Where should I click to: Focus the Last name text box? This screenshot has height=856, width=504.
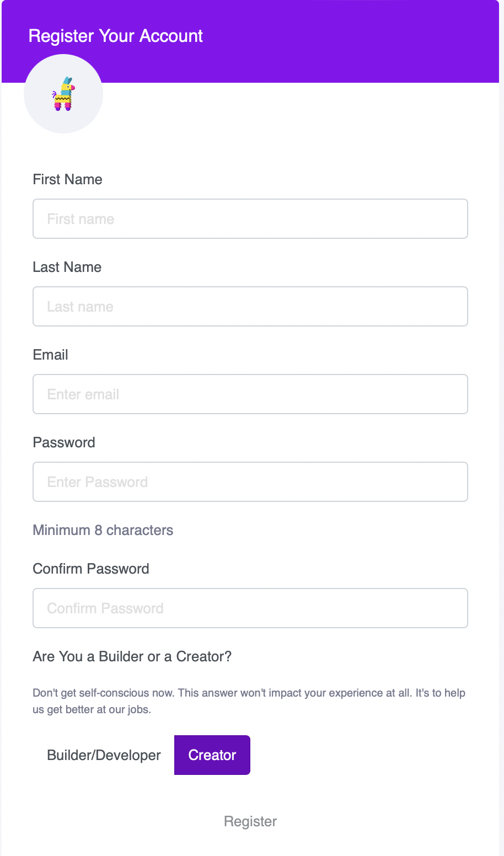click(x=250, y=307)
